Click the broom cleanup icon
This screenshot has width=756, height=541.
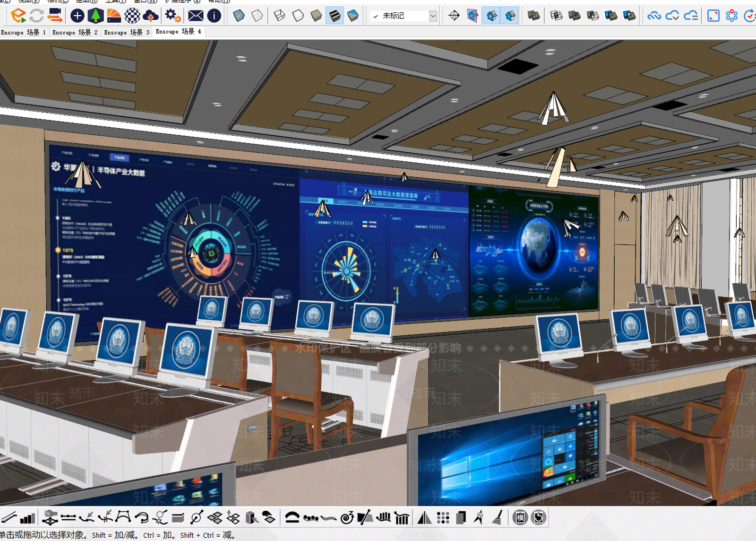497,518
